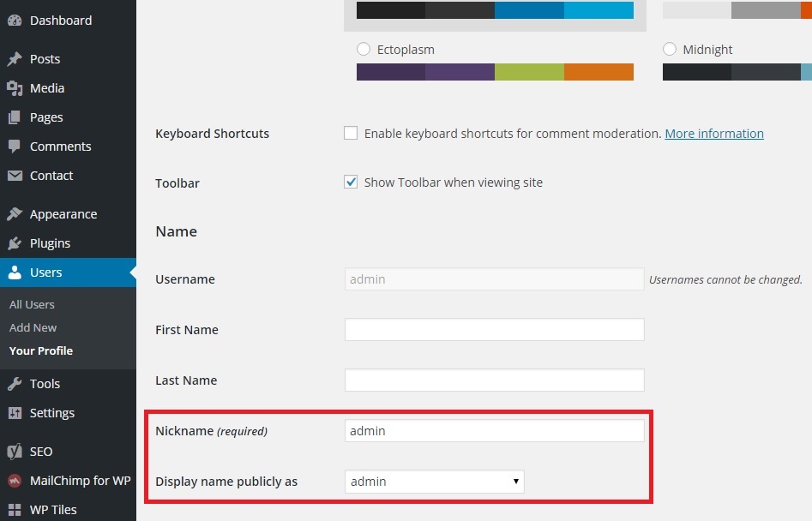
Task: Open the Media library icon
Action: (x=14, y=88)
